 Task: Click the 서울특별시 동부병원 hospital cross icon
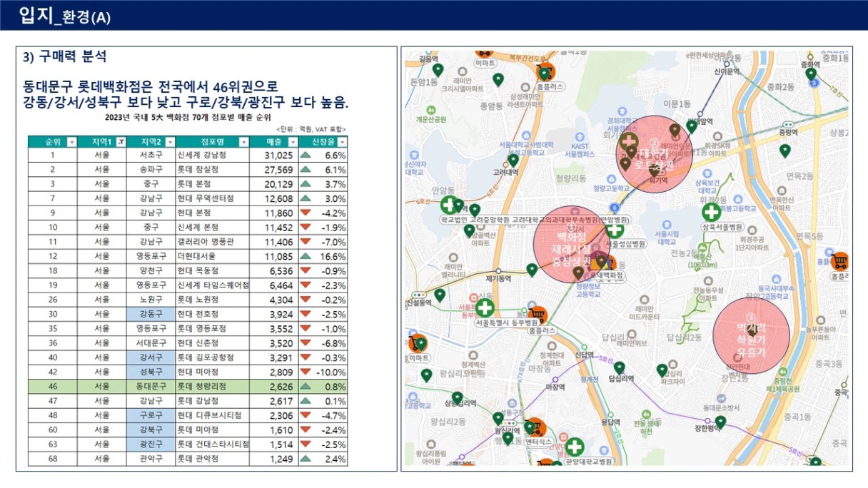point(485,308)
